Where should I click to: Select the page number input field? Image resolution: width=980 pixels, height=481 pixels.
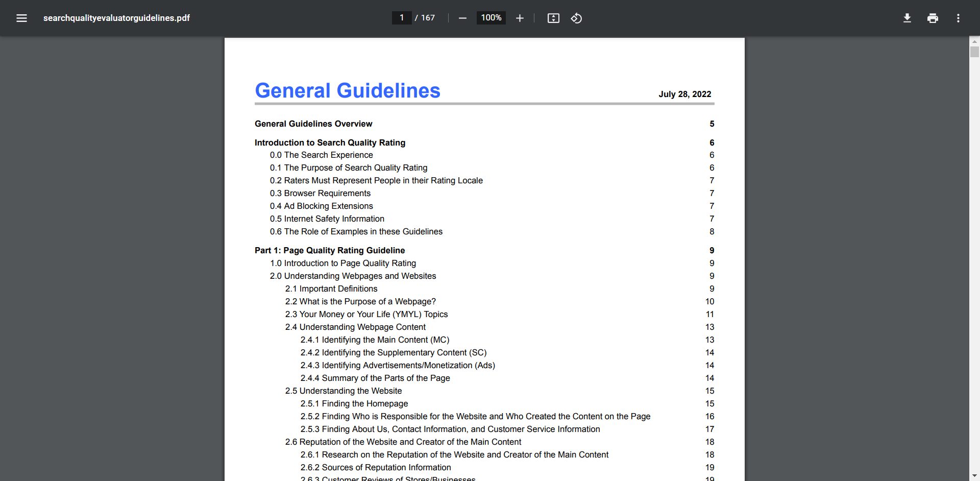402,18
